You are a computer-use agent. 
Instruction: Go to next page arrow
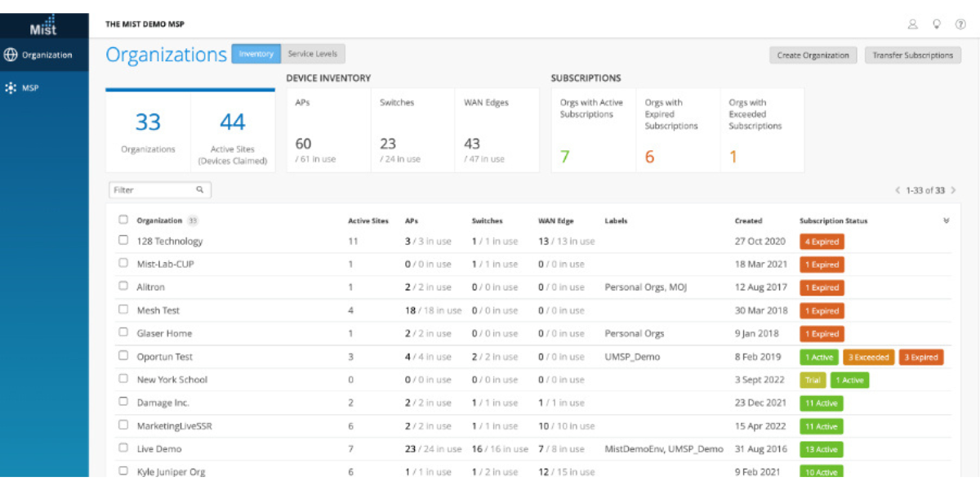[953, 190]
